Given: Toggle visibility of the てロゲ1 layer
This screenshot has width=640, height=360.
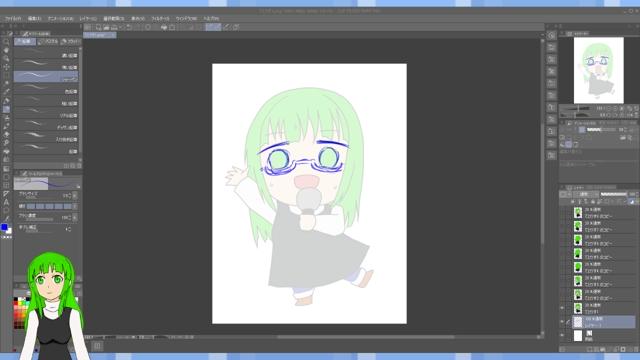Looking at the screenshot, I should coord(562,308).
